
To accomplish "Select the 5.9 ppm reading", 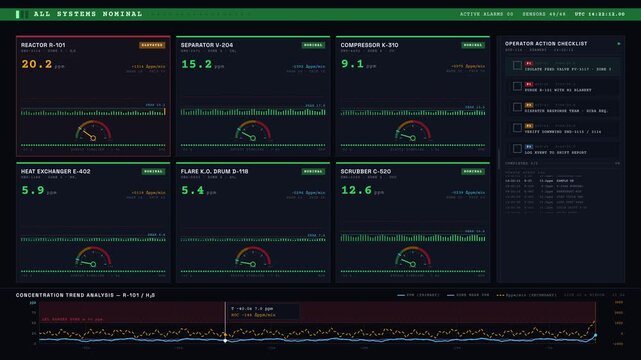I will 39,190.
